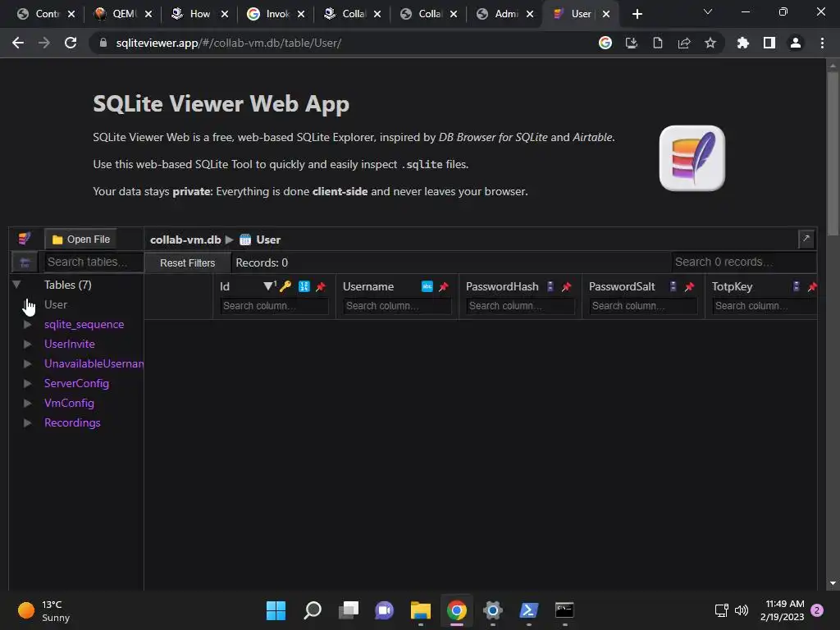Click the primary key icon on the Id column
The height and width of the screenshot is (630, 840).
coord(285,286)
